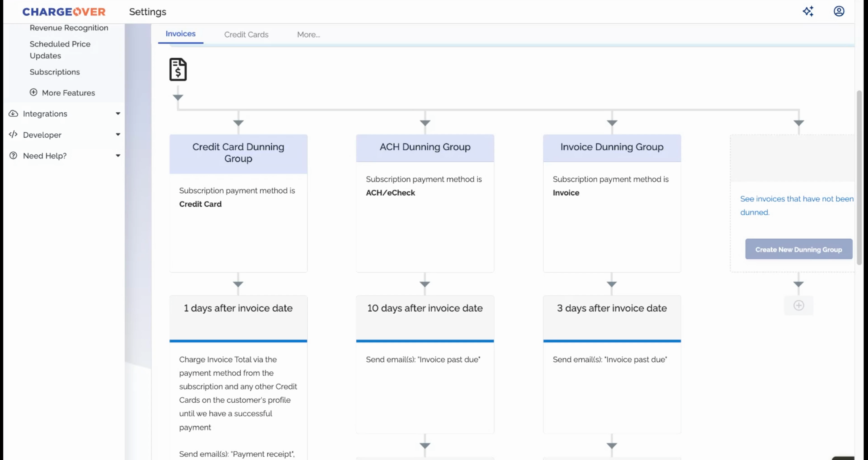The width and height of the screenshot is (868, 460).
Task: Click 'Credit Card' payment method text
Action: point(200,204)
